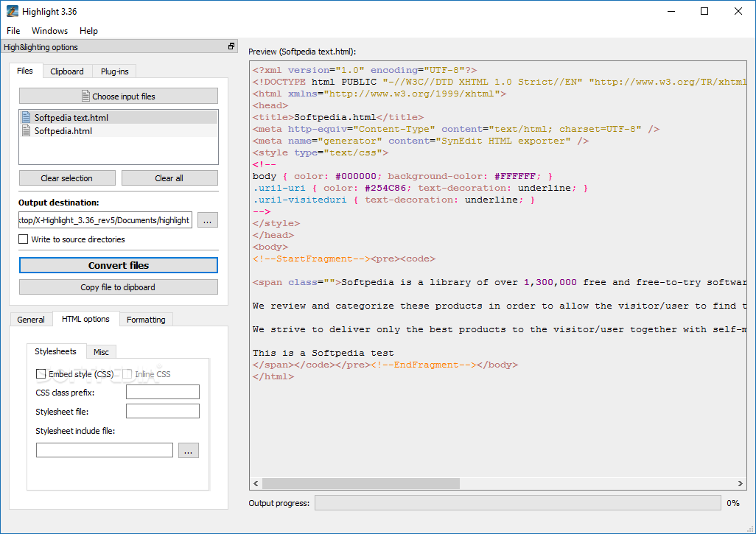Screen dimensions: 756x534
Task: Click the Preview (Softpedia text.html) label
Action: pos(302,52)
